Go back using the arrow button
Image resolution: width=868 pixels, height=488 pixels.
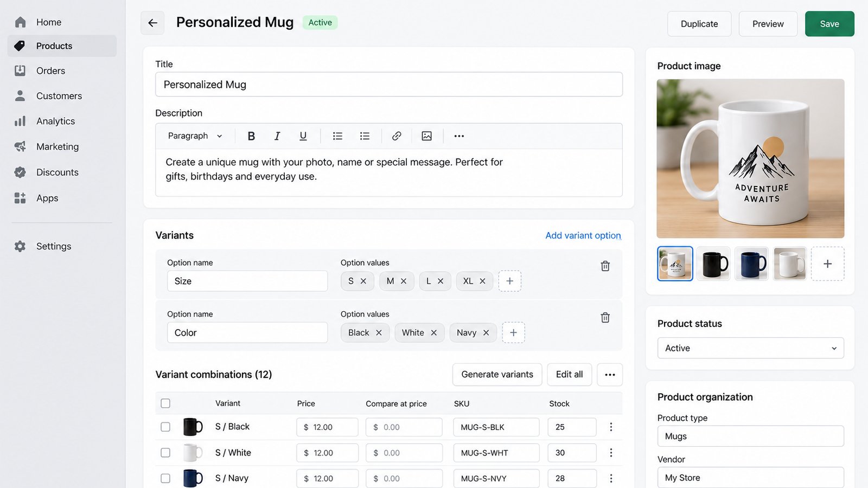(x=152, y=23)
